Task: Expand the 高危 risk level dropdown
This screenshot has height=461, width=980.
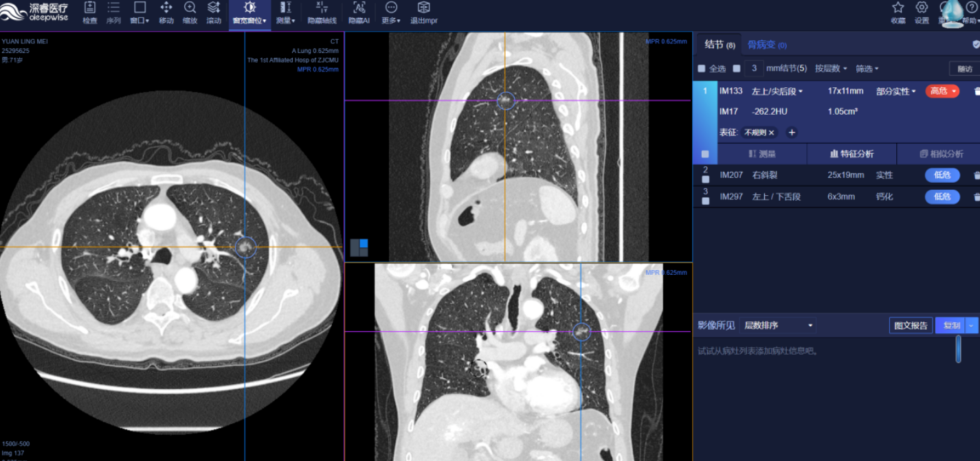Action: 942,91
